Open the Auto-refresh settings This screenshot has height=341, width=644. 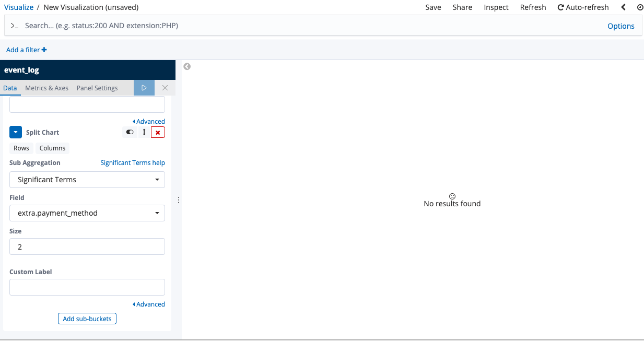click(x=583, y=7)
